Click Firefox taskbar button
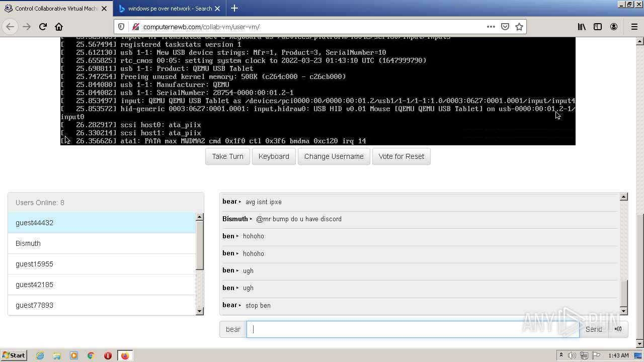The image size is (644, 362). [x=125, y=355]
